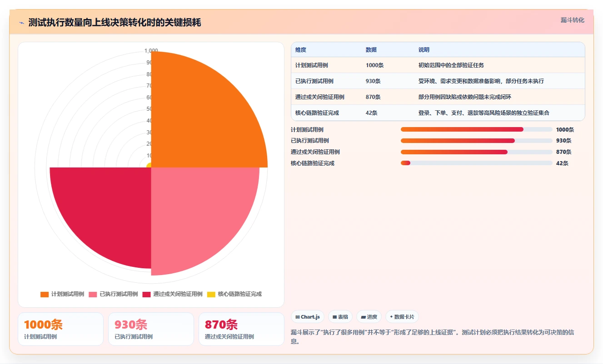Click the summary paragraph starting with 漏斗展示了
The image size is (603, 364).
pos(432,337)
